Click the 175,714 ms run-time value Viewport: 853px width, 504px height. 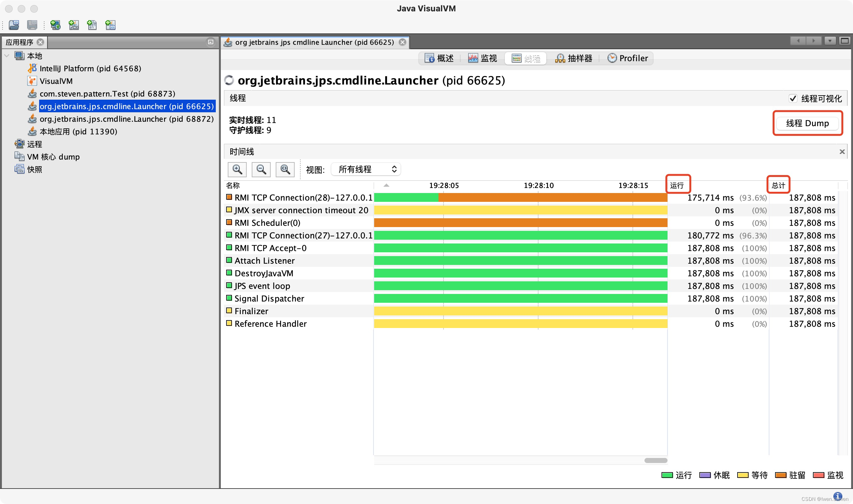(x=710, y=198)
